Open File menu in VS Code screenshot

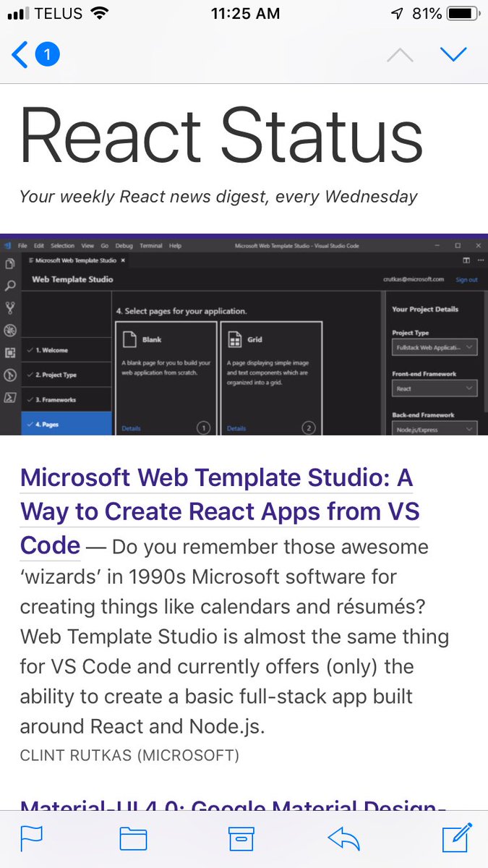[22, 246]
